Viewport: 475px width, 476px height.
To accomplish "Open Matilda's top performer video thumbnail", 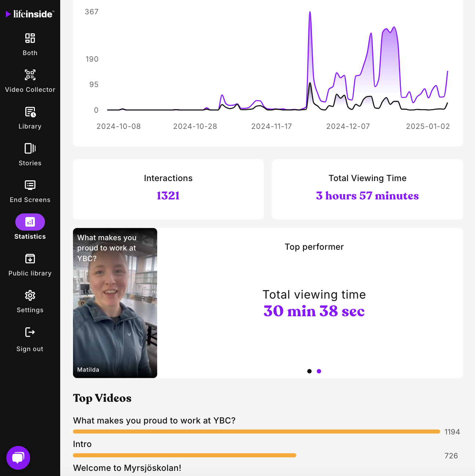I will tap(115, 303).
